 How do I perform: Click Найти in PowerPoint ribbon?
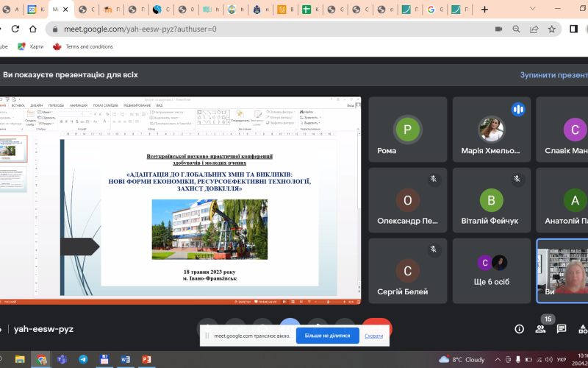[x=306, y=112]
